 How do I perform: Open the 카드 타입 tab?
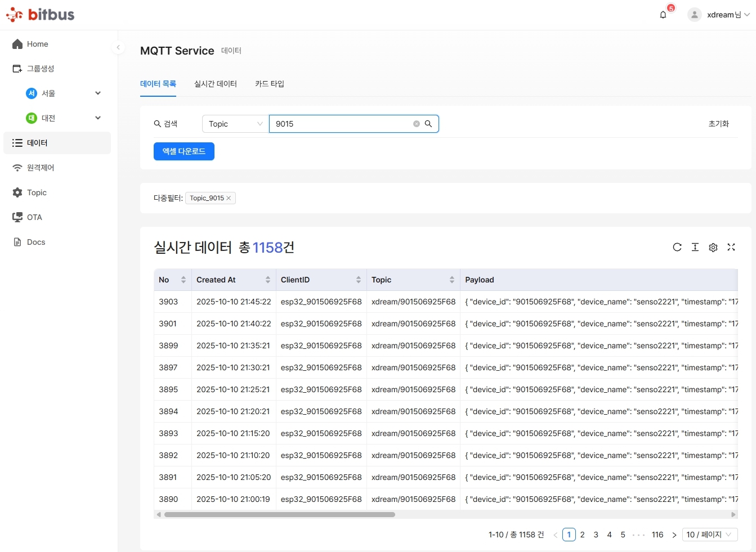coord(270,84)
